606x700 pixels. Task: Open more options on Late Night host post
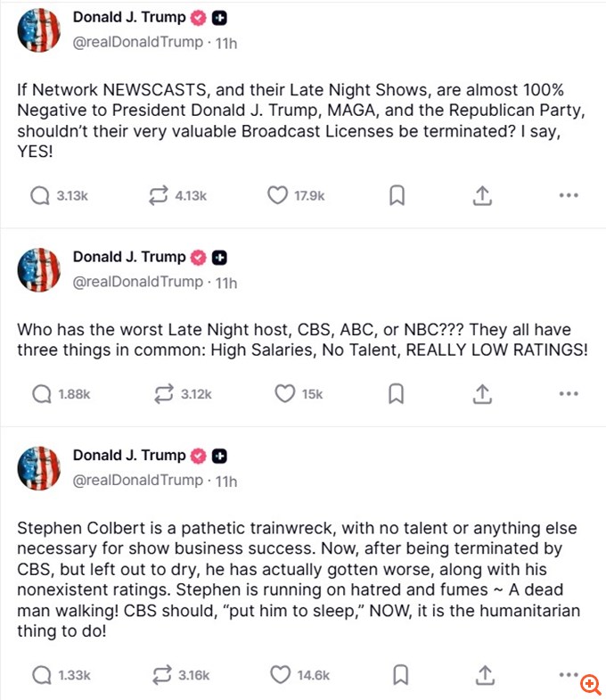569,393
